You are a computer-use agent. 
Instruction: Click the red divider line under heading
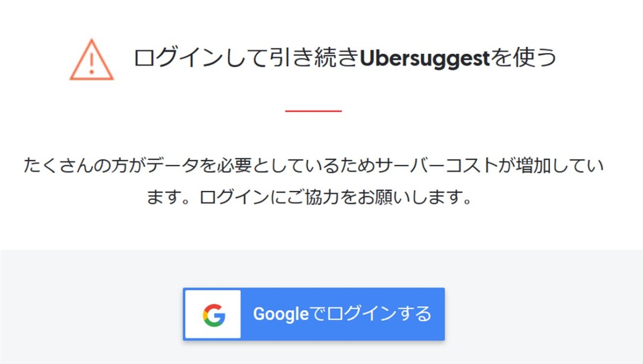click(314, 111)
